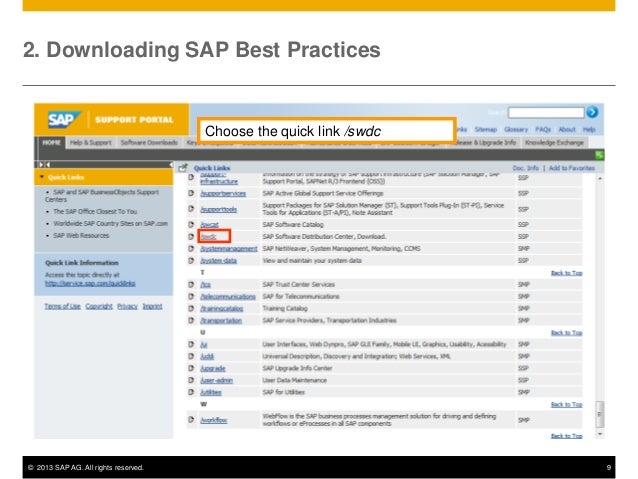The width and height of the screenshot is (638, 479).
Task: Click the scrollbar up arrow of the Quick Links list
Action: tap(600, 178)
